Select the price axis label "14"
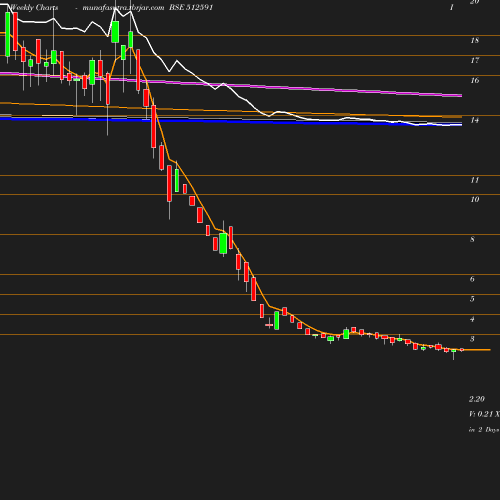Viewport: 500px width, 500px height. (x=475, y=120)
